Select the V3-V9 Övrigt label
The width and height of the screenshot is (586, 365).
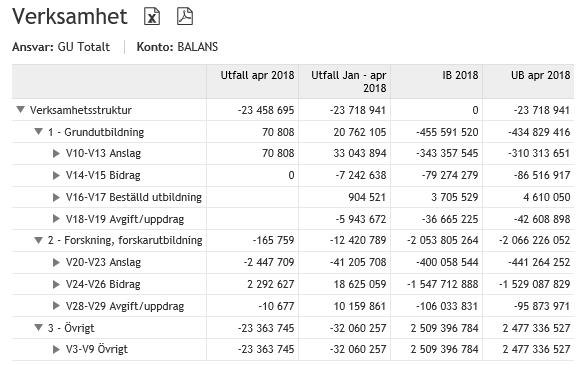click(x=97, y=349)
